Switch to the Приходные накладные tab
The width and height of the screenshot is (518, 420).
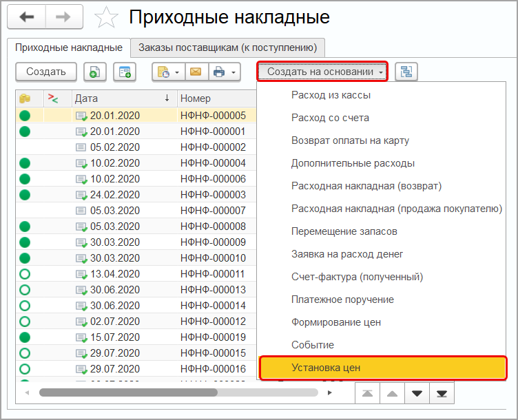click(69, 48)
